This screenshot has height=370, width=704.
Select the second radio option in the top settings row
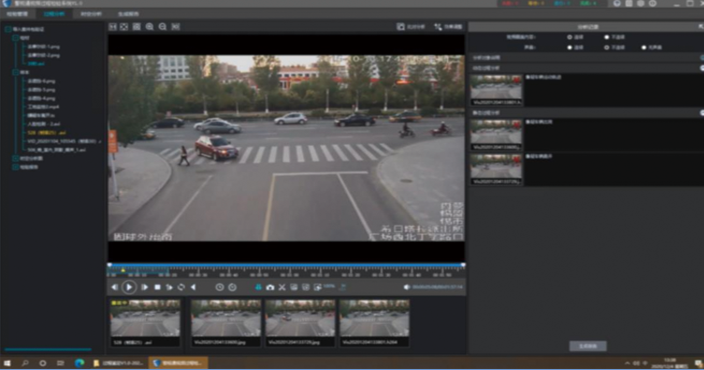(607, 37)
